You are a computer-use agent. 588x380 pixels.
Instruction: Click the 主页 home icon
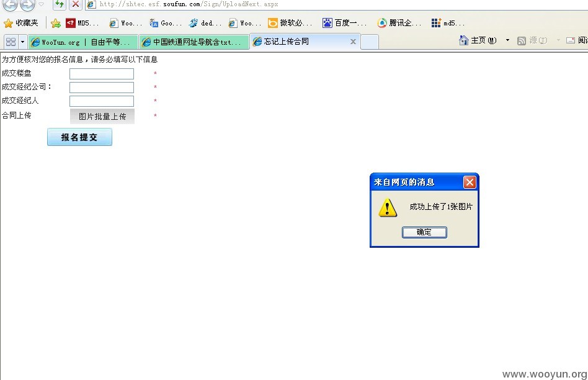(x=463, y=40)
